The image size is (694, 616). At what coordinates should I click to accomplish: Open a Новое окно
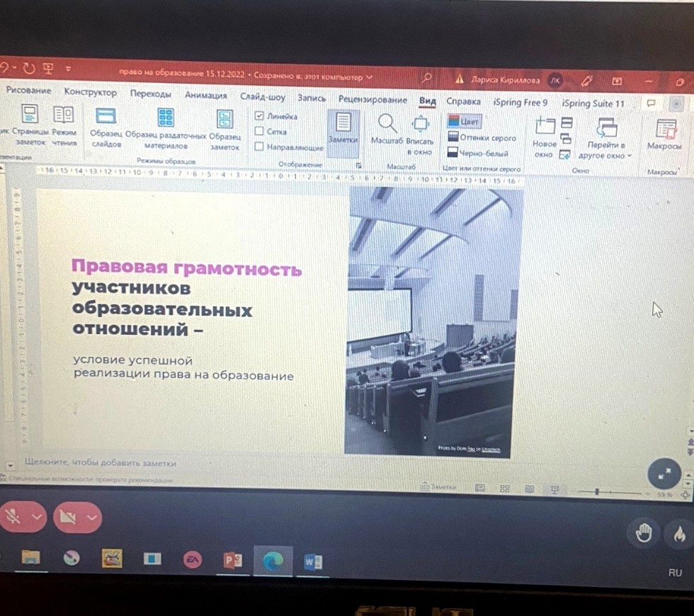coord(544,131)
